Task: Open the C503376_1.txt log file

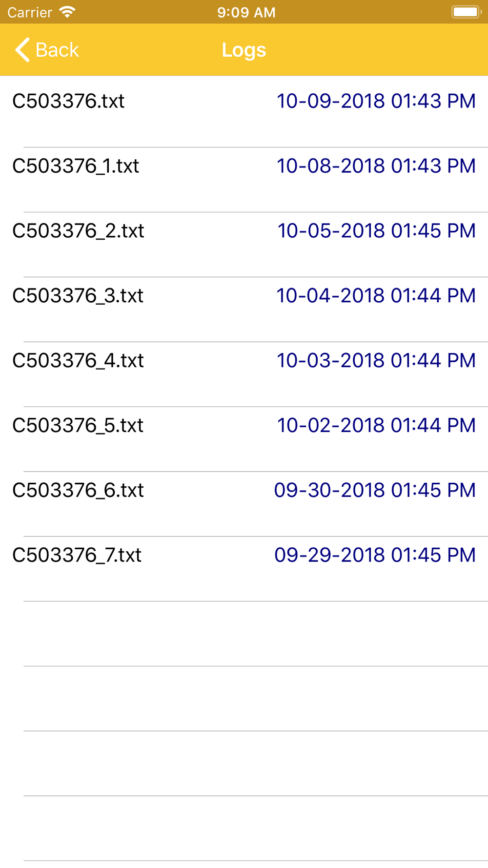Action: 244,180
